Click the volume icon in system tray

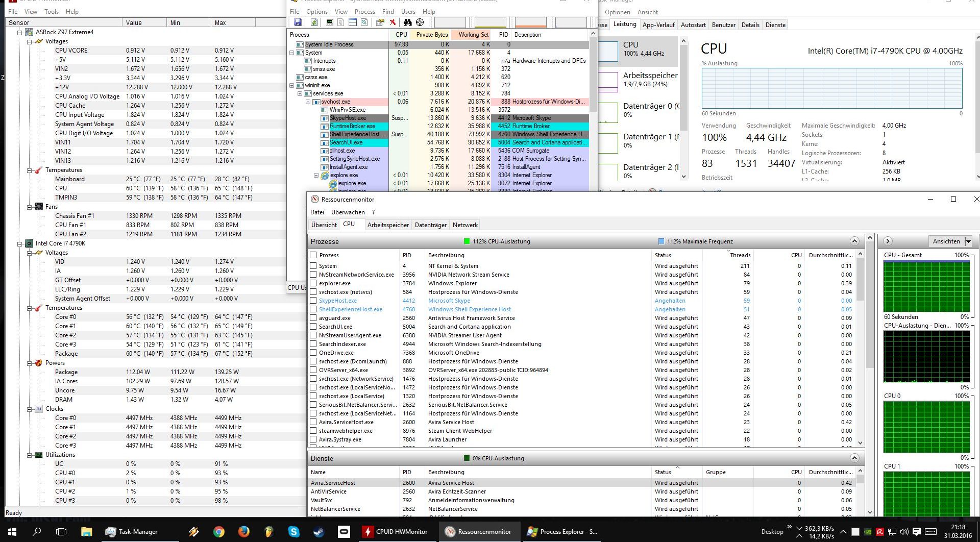coord(904,532)
